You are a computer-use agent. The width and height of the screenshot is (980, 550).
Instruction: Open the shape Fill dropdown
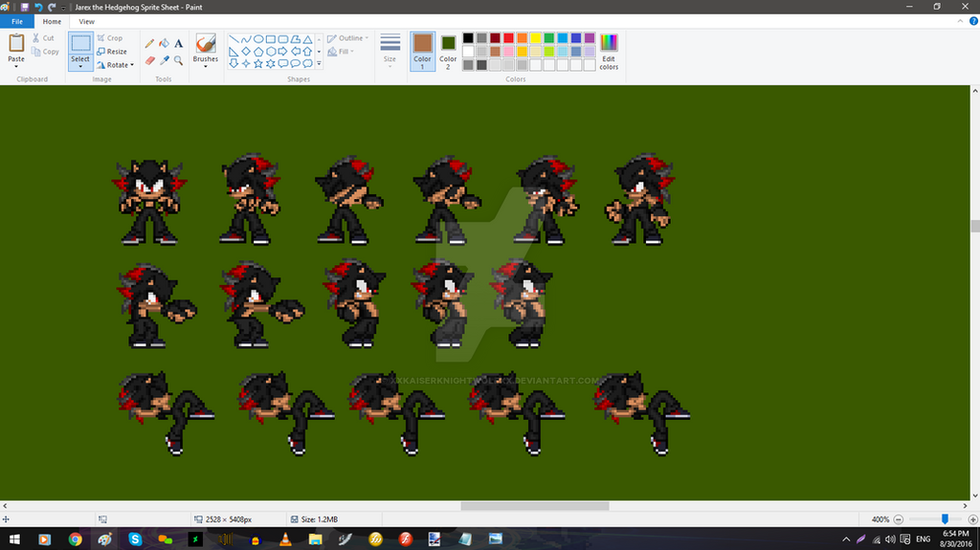pyautogui.click(x=341, y=52)
